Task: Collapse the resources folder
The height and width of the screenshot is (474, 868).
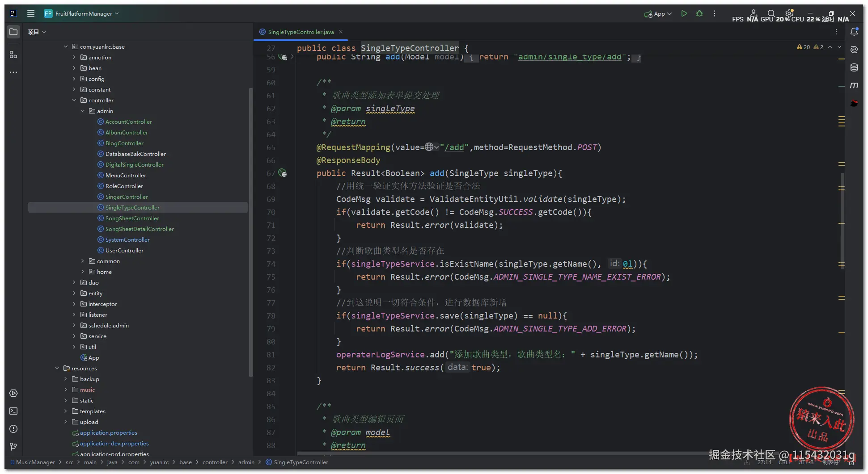Action: (x=57, y=368)
